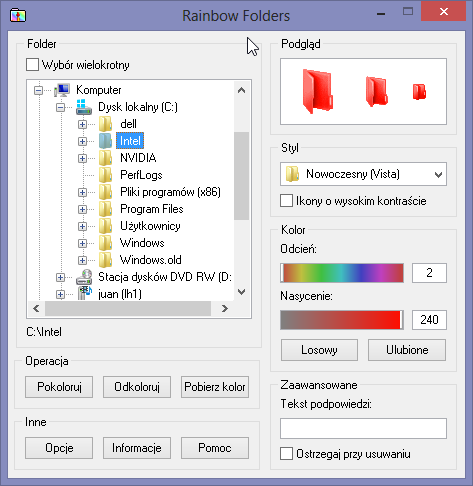Image resolution: width=473 pixels, height=486 pixels.
Task: Enable Wybór wielokrotny checkbox
Action: coord(32,65)
